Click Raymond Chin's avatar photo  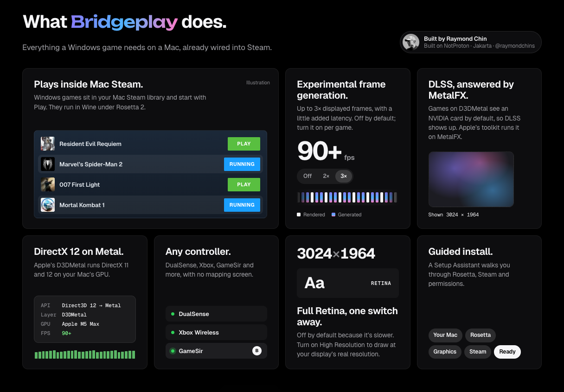(x=411, y=42)
